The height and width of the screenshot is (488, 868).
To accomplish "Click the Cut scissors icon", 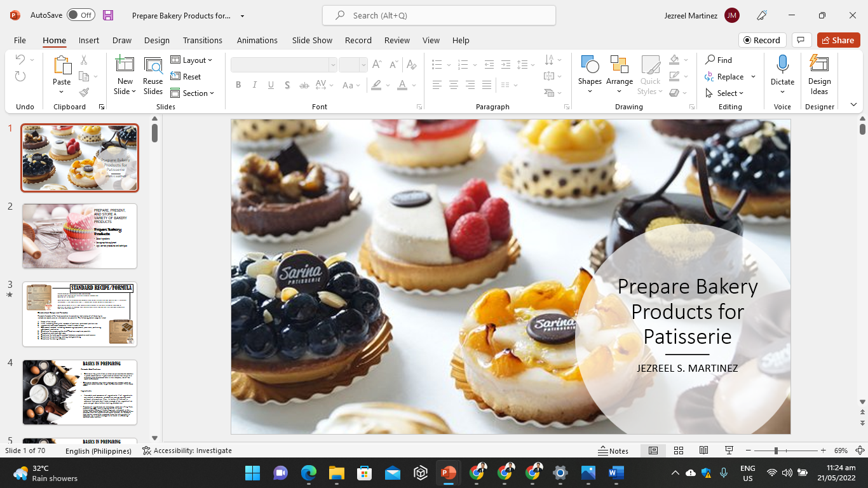I will pos(83,60).
